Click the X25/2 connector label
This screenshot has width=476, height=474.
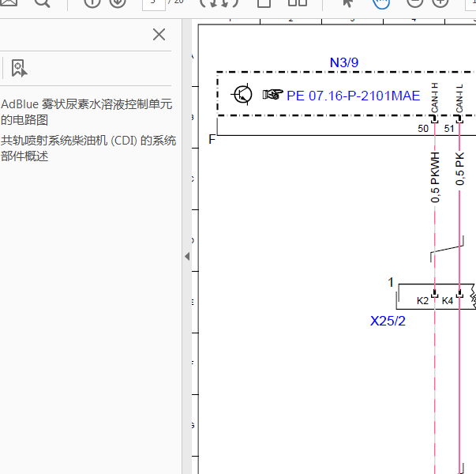point(388,321)
